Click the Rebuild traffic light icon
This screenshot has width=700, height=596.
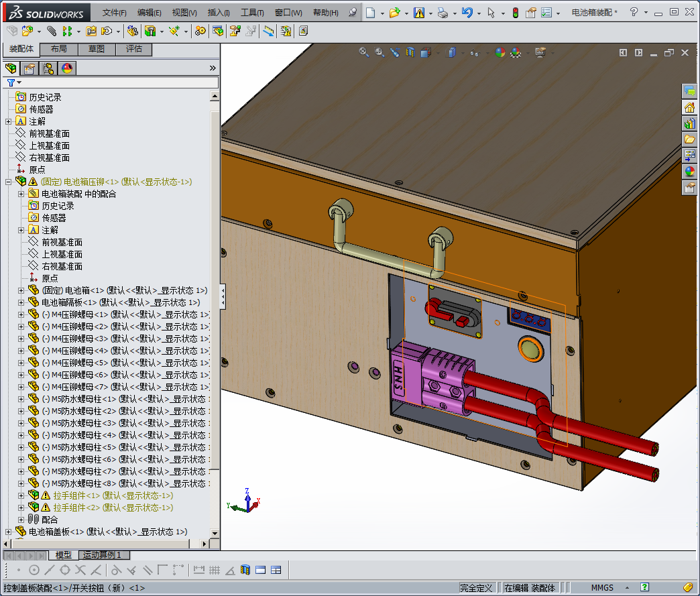[516, 13]
